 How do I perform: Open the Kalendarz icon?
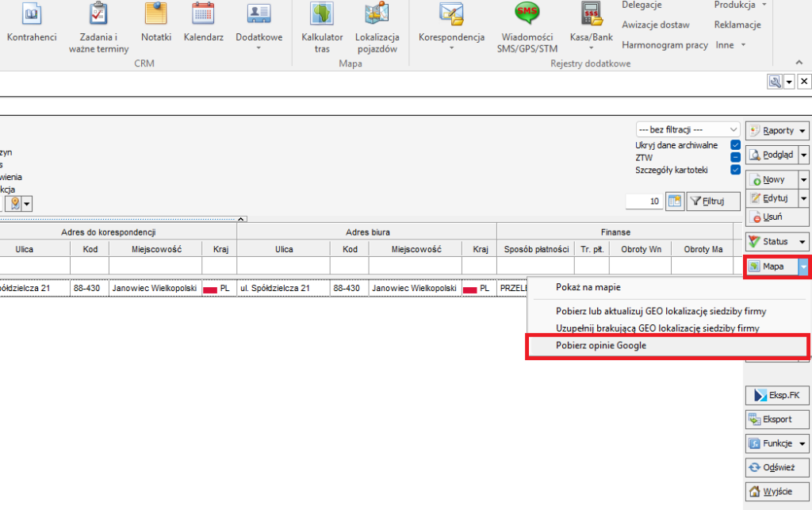[203, 14]
